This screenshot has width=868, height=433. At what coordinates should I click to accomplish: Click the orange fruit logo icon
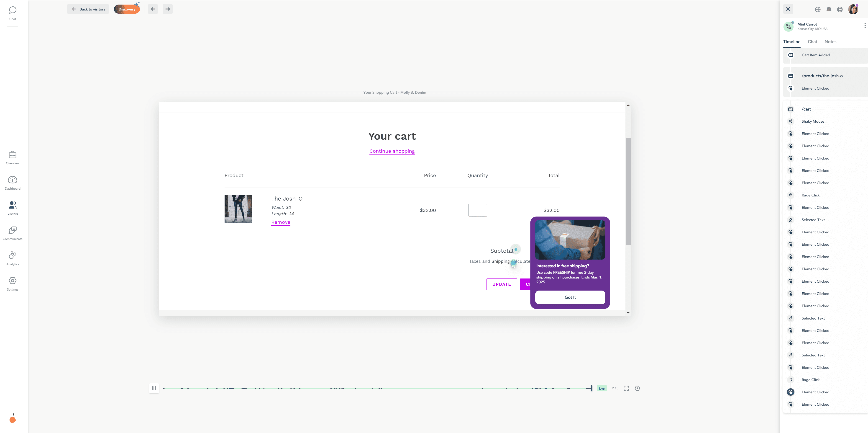coord(13,418)
